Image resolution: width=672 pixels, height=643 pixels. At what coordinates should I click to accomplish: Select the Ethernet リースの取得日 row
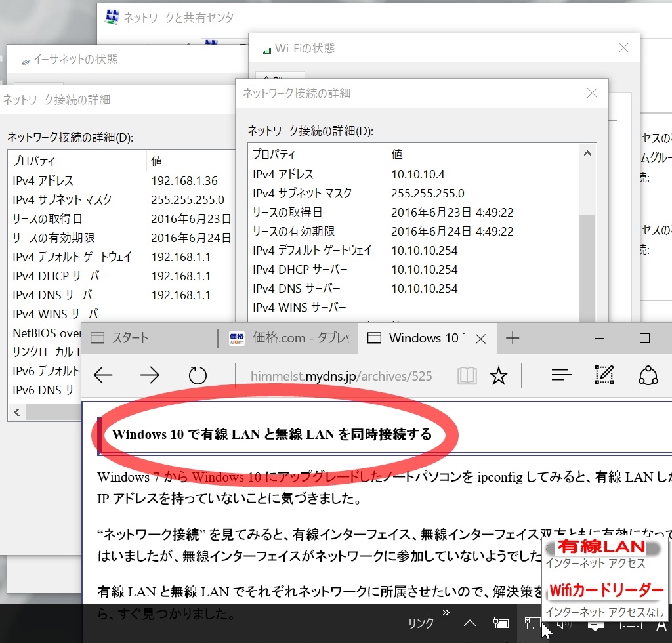tap(121, 218)
